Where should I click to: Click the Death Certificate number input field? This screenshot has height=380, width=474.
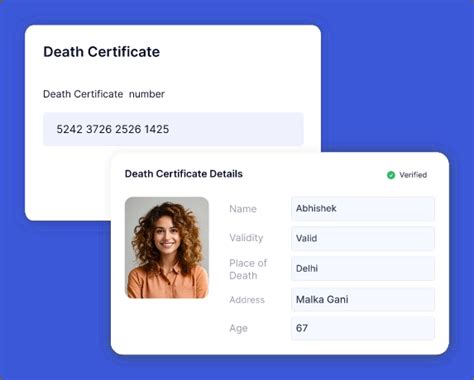(173, 129)
